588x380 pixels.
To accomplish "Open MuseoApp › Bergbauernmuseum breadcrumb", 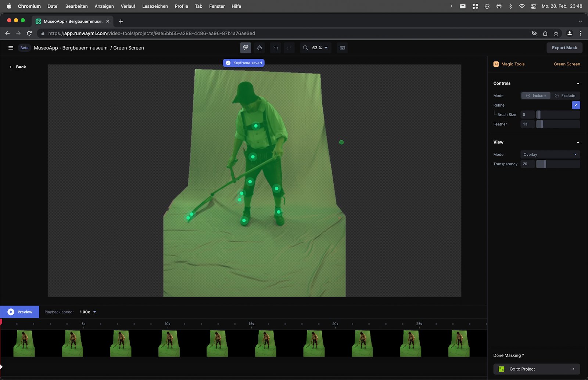I will point(71,48).
